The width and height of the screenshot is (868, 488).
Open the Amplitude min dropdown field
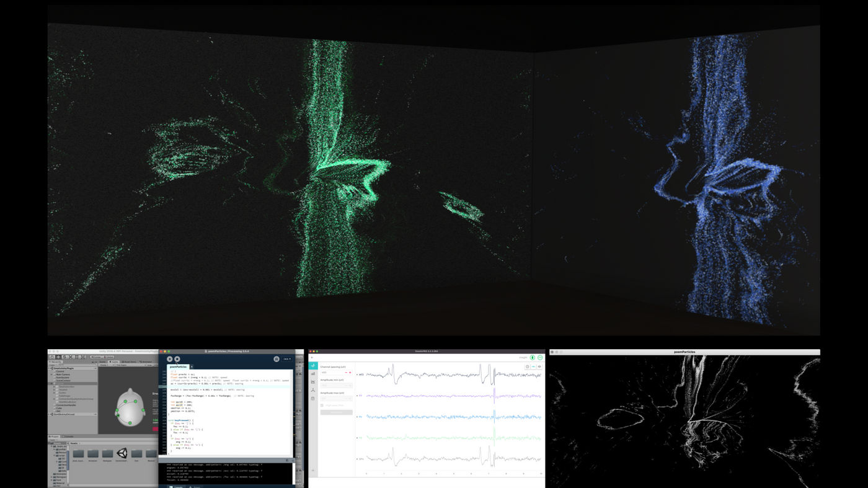click(x=336, y=386)
